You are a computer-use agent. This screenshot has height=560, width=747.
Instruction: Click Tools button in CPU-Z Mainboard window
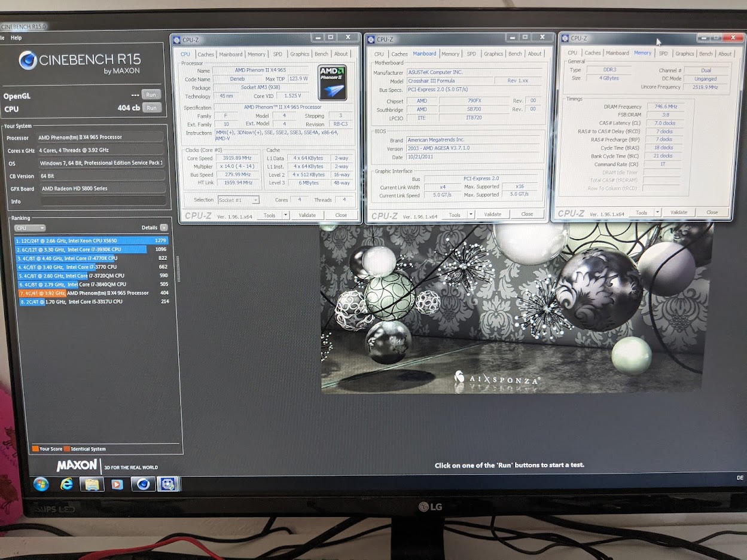pyautogui.click(x=455, y=215)
